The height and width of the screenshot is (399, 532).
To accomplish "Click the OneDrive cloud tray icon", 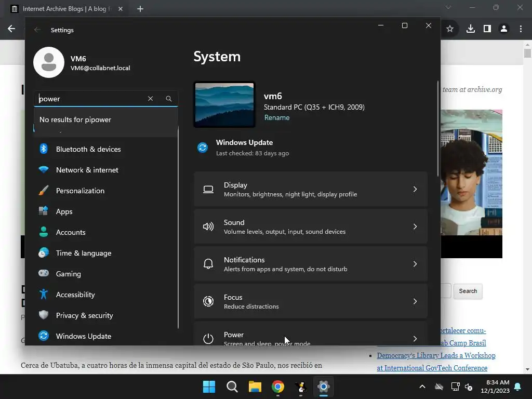I will [439, 387].
